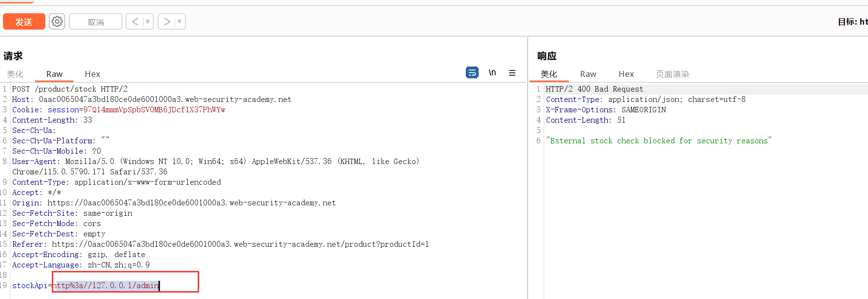Open the request panel hamburger menu
868x299 pixels.
coord(512,73)
